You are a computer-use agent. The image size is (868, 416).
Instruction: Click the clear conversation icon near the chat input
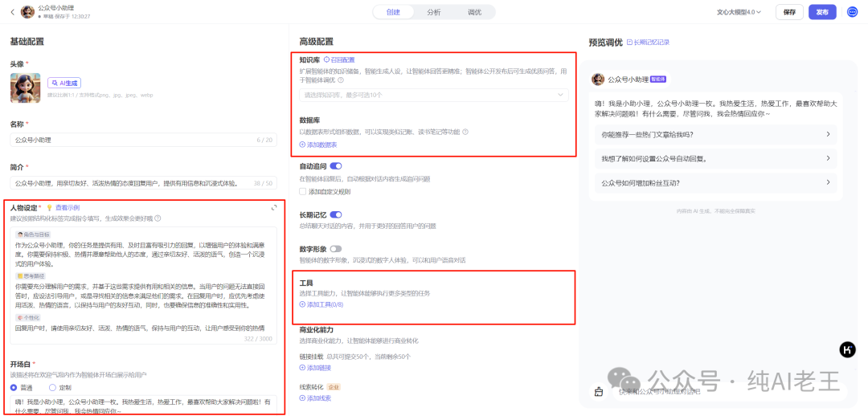tap(599, 392)
